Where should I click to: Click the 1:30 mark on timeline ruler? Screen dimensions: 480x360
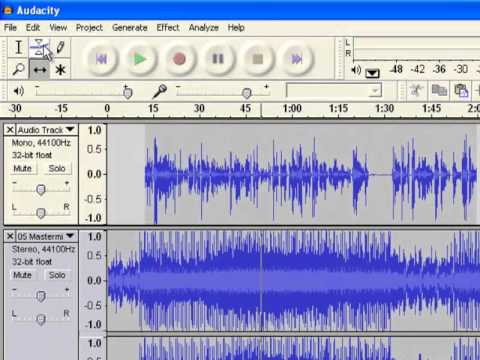(x=384, y=108)
